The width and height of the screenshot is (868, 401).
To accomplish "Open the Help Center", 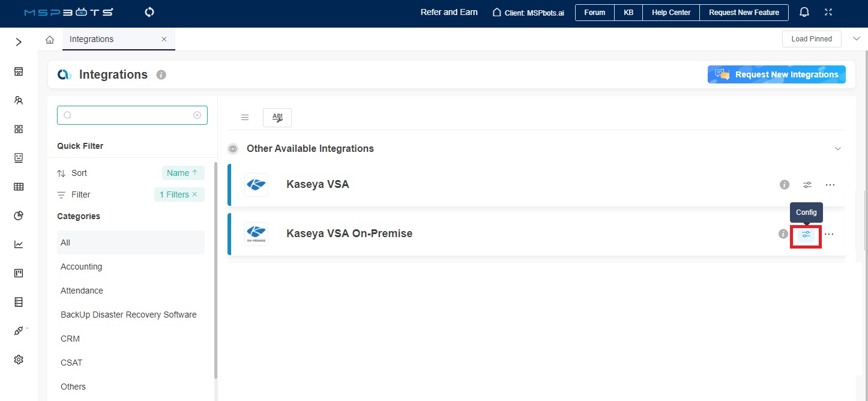I will click(x=671, y=12).
